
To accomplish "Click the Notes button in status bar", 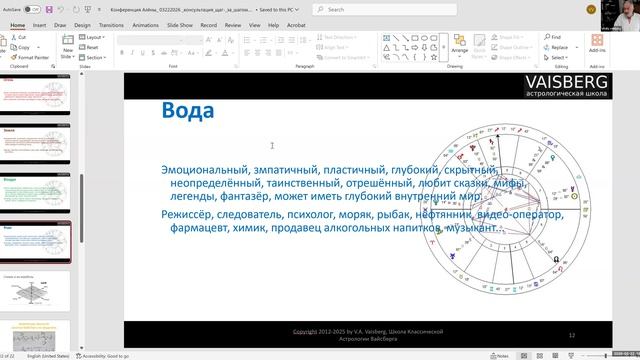I will (x=499, y=356).
